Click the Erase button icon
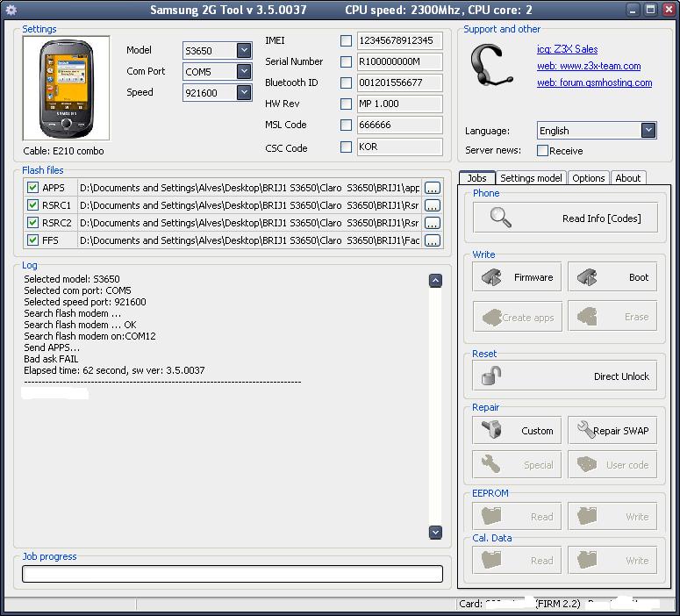This screenshot has width=680, height=616. point(587,317)
